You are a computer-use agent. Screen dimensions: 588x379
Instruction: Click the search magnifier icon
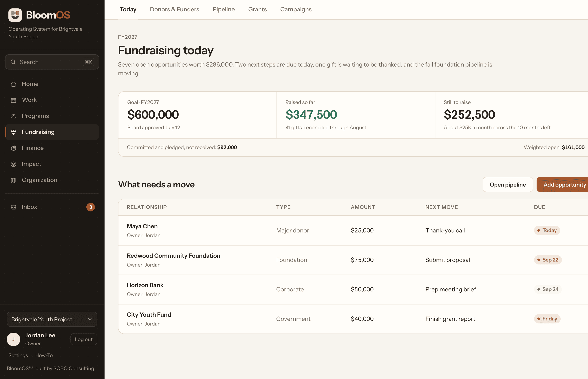13,62
